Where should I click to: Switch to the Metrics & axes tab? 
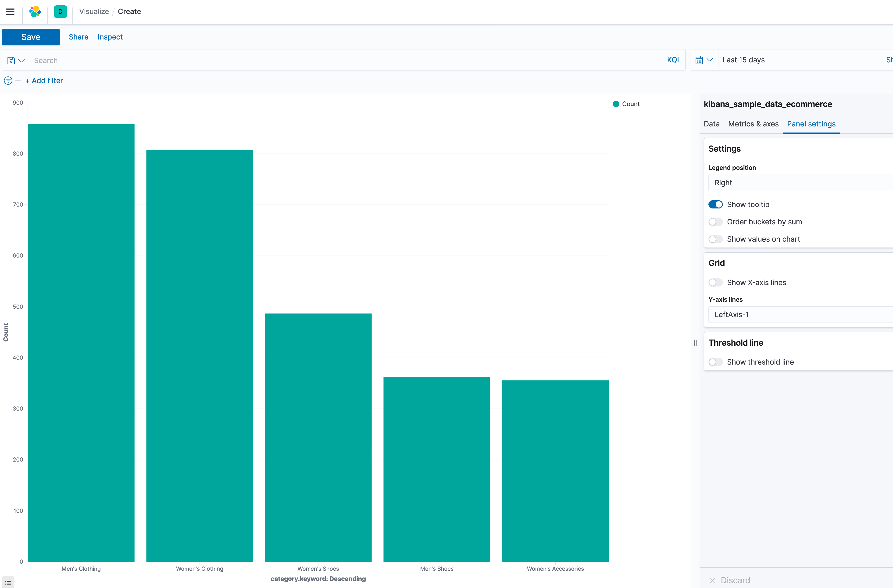click(x=753, y=124)
